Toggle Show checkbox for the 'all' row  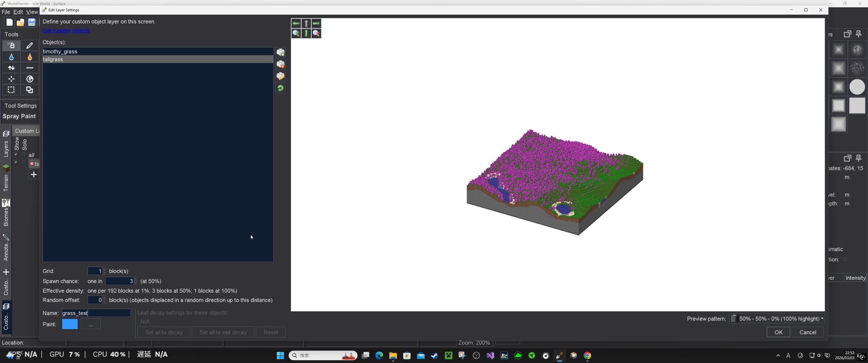pos(16,154)
